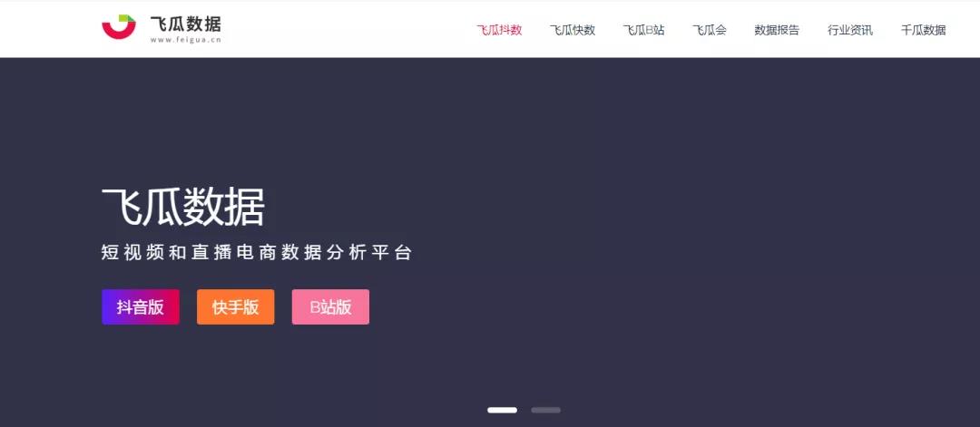Navigate to 数据报告 in the header
This screenshot has height=427, width=980.
777,30
